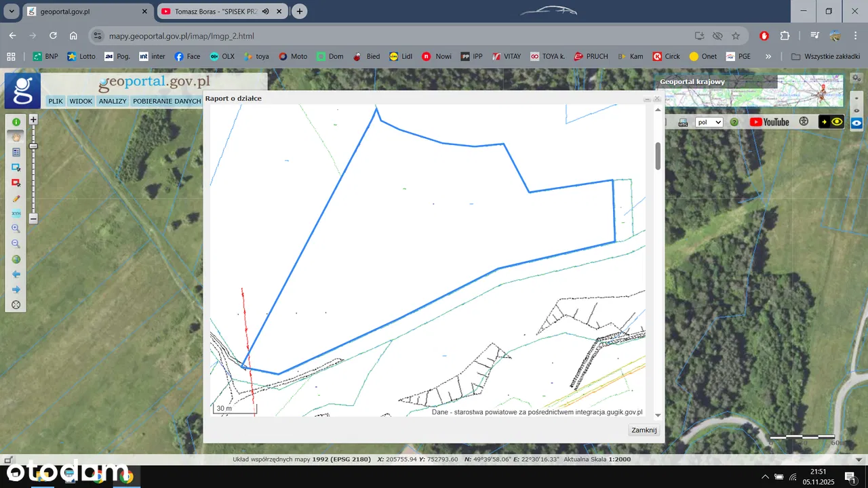The width and height of the screenshot is (868, 488).
Task: Expand the bookmarks overflow chevron
Action: [768, 56]
